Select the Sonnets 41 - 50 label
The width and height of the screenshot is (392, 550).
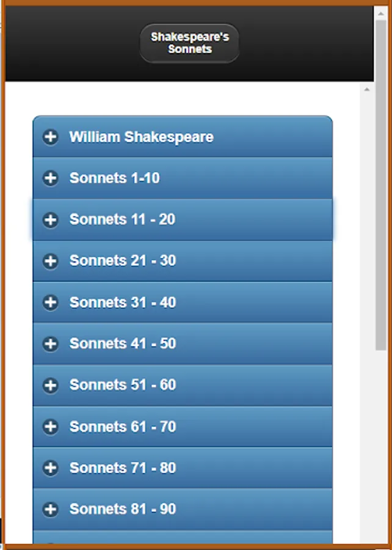(123, 343)
